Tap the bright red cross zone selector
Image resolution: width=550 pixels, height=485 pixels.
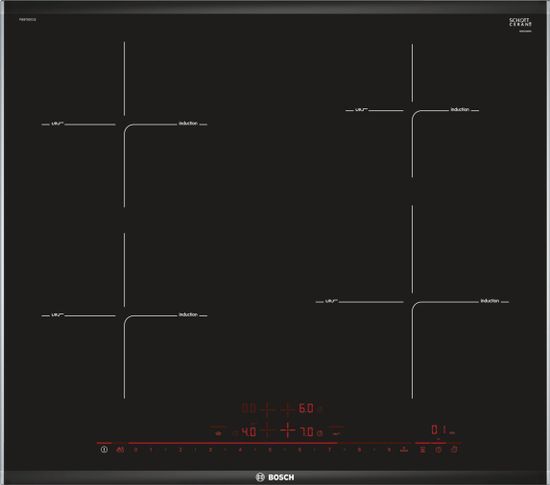[x=288, y=430]
